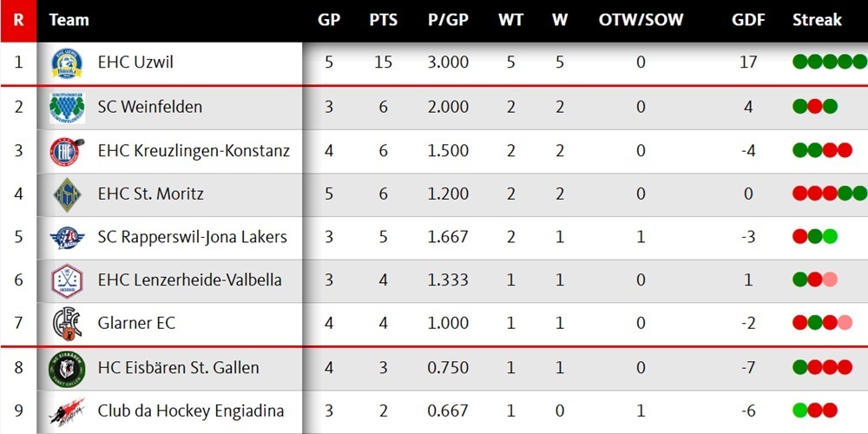Select OTW/SOW column header
Image resolution: width=868 pixels, height=434 pixels.
tap(641, 20)
